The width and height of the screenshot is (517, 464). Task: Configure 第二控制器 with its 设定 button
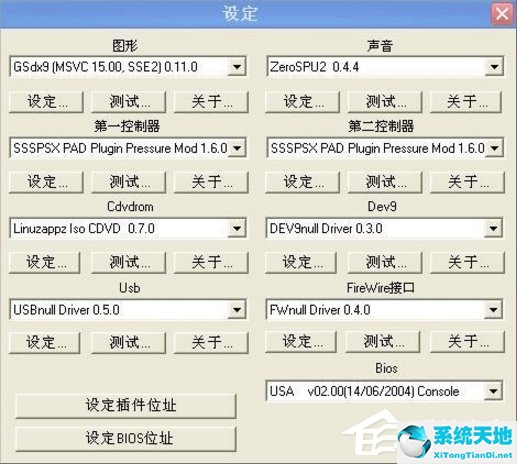tap(302, 182)
